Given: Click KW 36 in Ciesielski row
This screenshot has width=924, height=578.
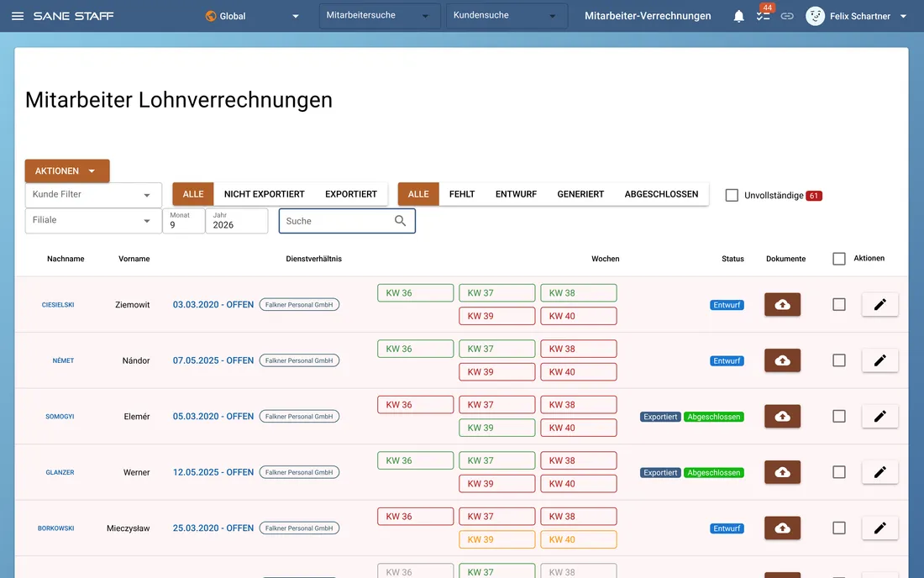Looking at the screenshot, I should coord(416,293).
